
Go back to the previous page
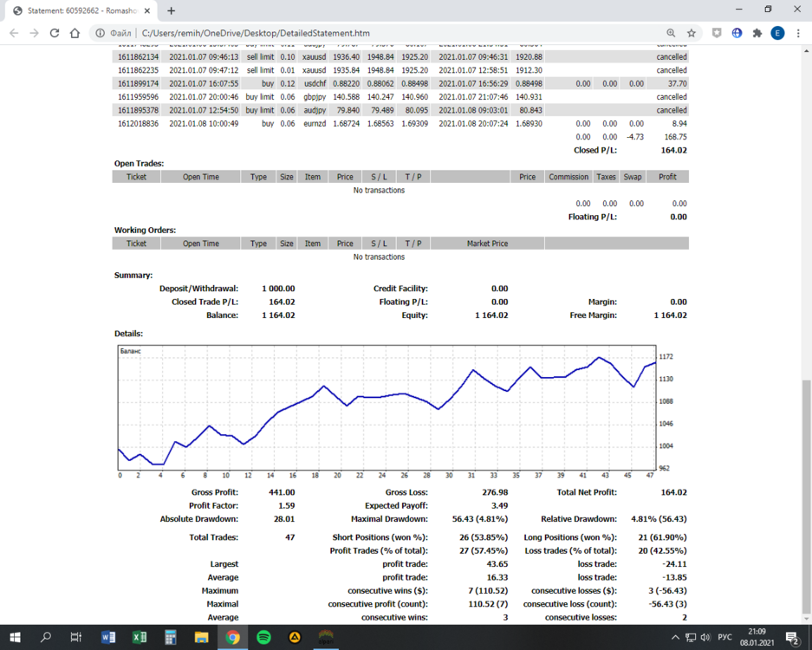tap(14, 33)
